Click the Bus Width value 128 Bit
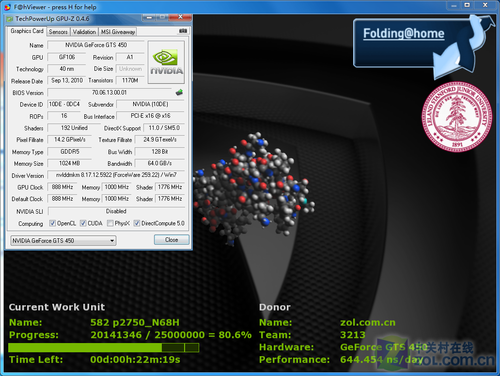The image size is (500, 376). pos(159,152)
